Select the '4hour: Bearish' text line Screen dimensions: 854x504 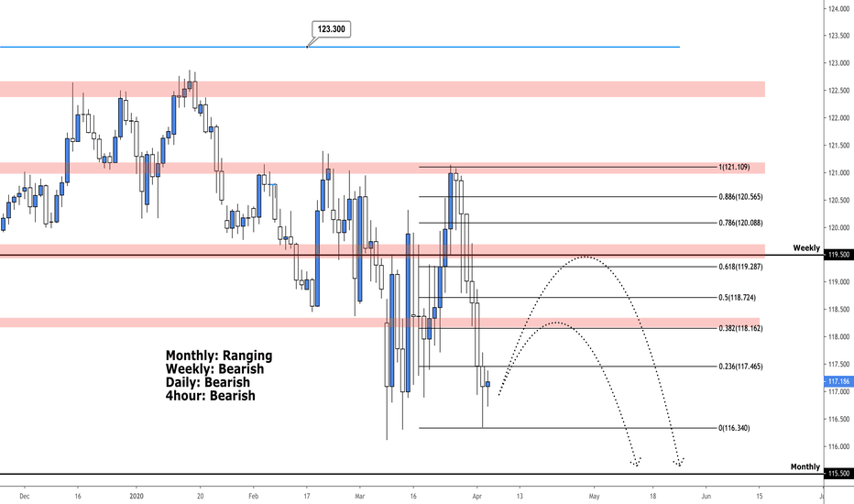pyautogui.click(x=210, y=396)
